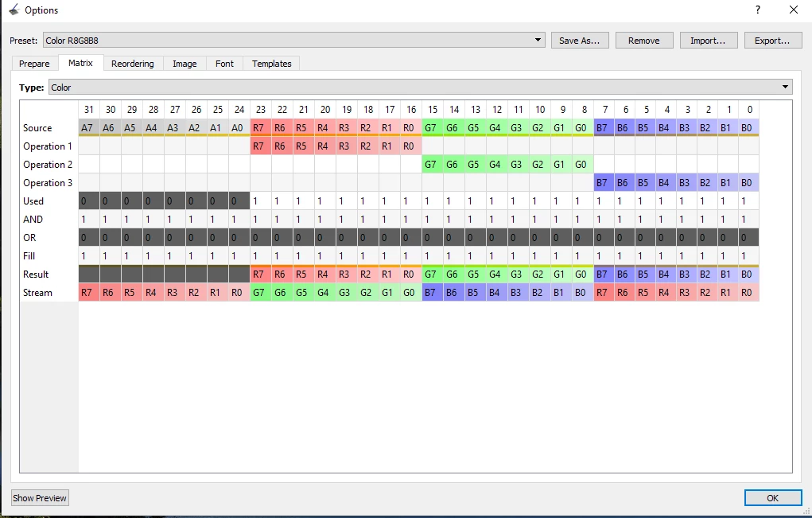Click the G7 cell in Source row
Viewport: 812px width, 518px height.
click(x=433, y=128)
